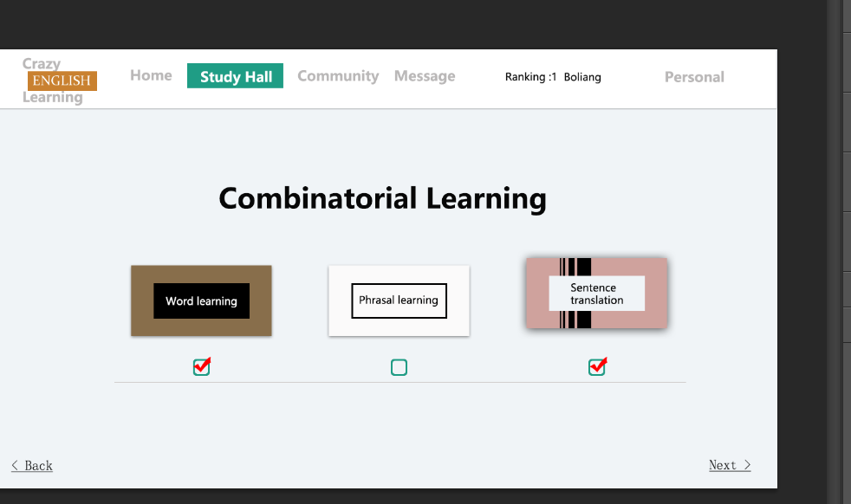851x504 pixels.
Task: Select the Word learning card
Action: click(201, 300)
